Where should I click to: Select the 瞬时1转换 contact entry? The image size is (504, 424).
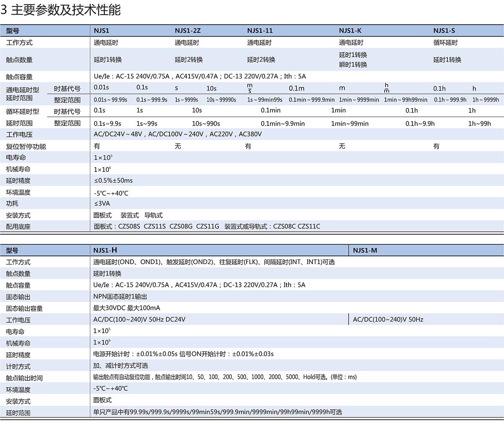[x=353, y=65]
